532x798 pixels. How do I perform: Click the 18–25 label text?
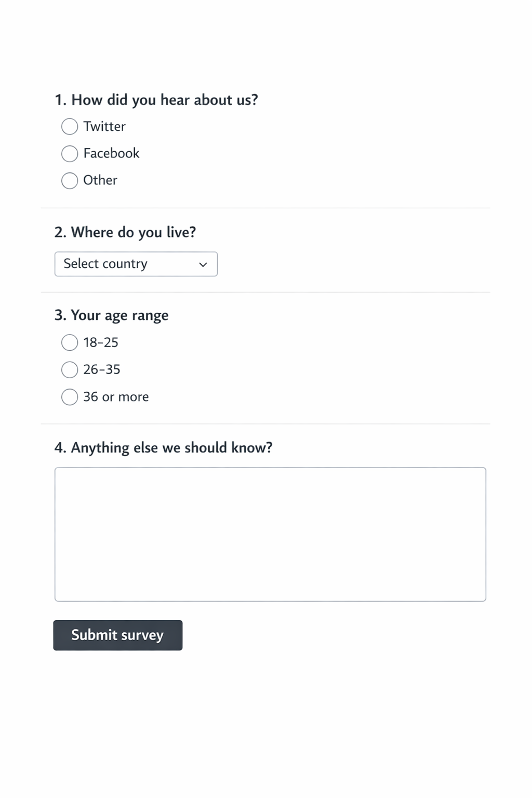(x=101, y=342)
